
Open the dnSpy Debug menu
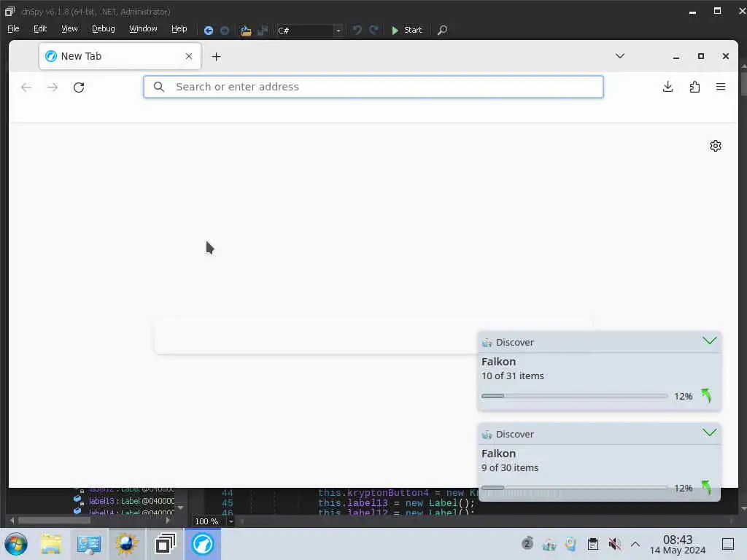(x=104, y=29)
